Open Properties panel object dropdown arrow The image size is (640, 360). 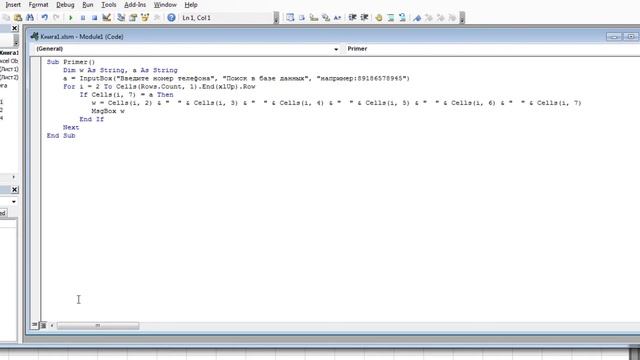[14, 202]
